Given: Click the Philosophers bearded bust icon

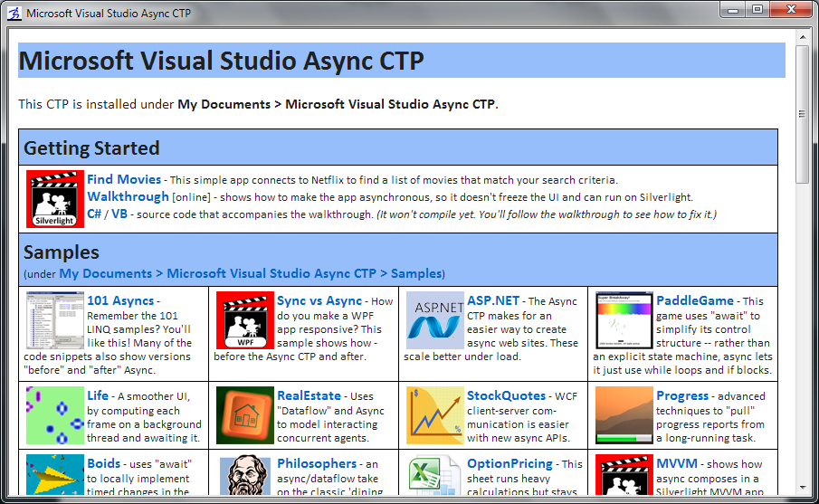Looking at the screenshot, I should pyautogui.click(x=245, y=474).
